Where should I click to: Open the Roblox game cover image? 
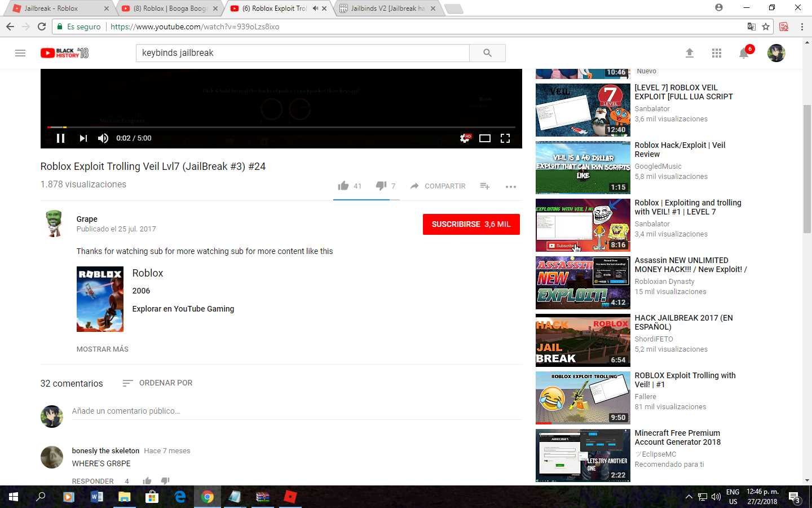pyautogui.click(x=100, y=299)
